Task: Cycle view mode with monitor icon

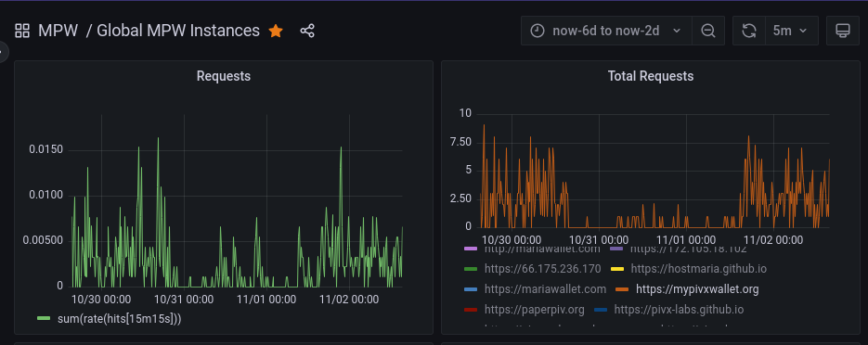Action: [843, 31]
